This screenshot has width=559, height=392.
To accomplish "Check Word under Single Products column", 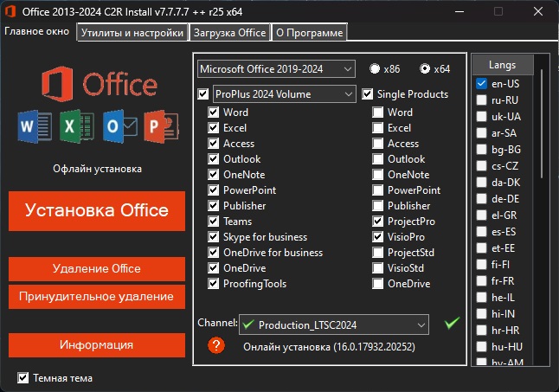I will pyautogui.click(x=377, y=112).
